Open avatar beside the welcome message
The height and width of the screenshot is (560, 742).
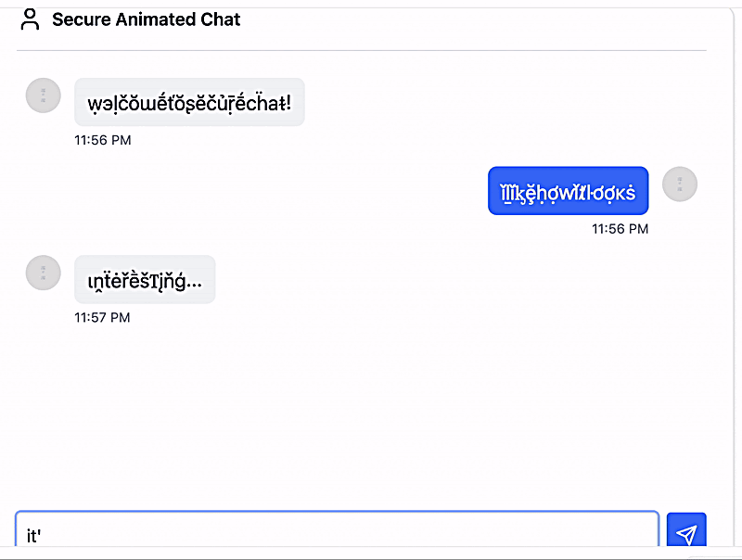pos(43,95)
